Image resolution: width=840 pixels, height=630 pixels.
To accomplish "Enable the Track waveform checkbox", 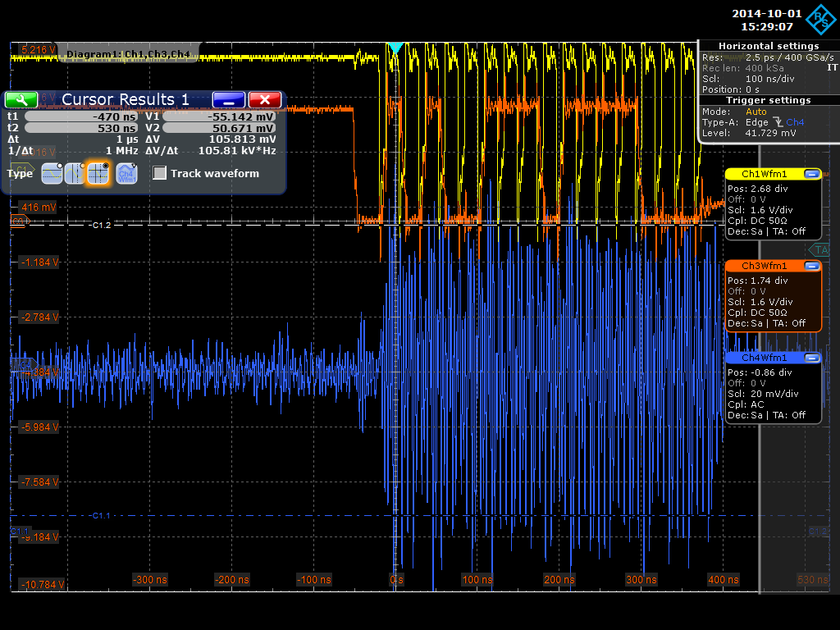I will [160, 173].
